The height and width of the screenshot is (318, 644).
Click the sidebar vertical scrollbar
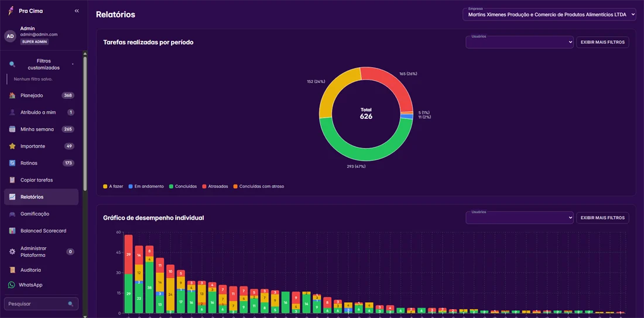(x=85, y=123)
